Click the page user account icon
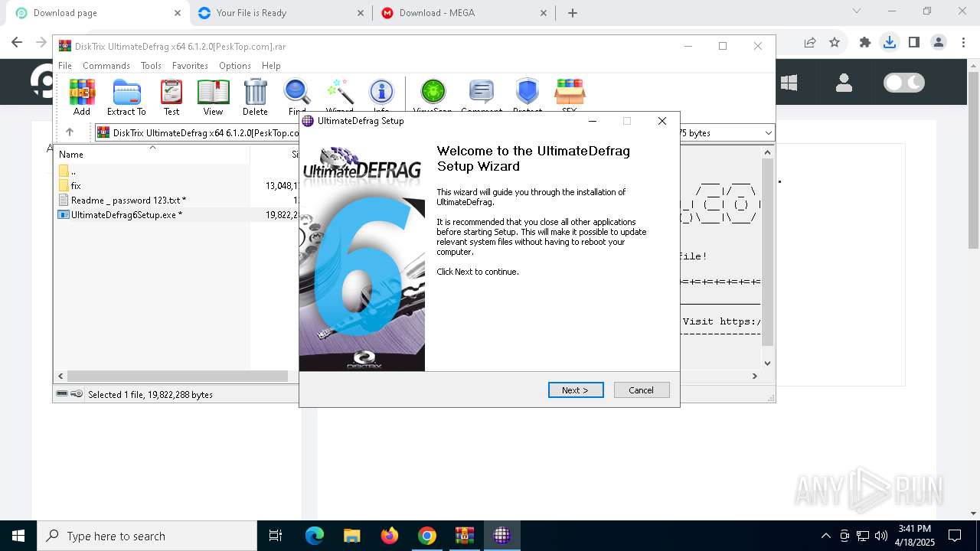Viewport: 980px width, 551px height. 844,83
